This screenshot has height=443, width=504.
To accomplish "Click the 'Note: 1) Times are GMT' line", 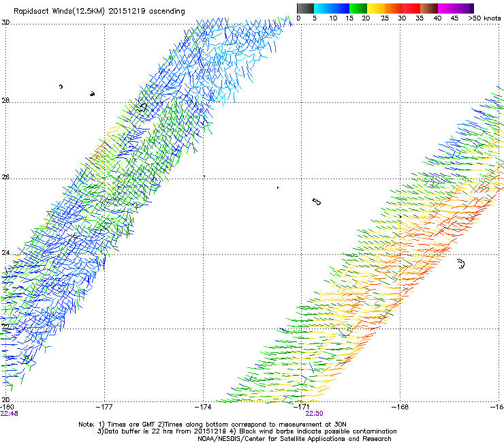I will click(212, 425).
